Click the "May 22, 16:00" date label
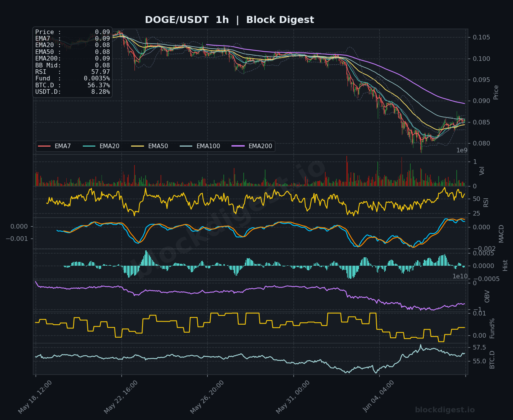 [121, 397]
